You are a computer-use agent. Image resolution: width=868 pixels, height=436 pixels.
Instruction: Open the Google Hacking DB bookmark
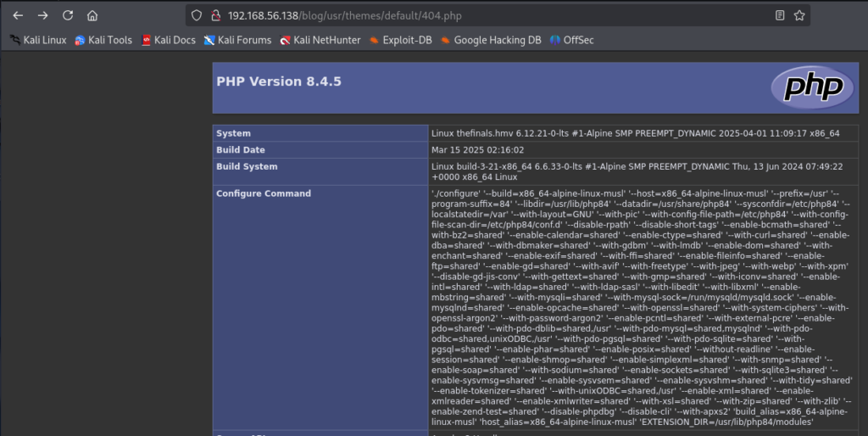pos(491,40)
